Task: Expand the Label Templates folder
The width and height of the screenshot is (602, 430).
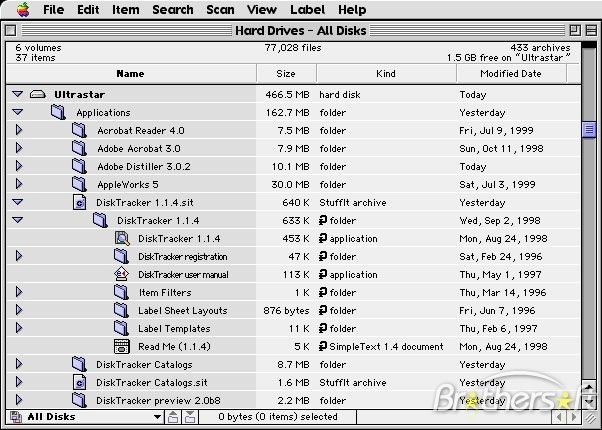Action: click(x=18, y=328)
